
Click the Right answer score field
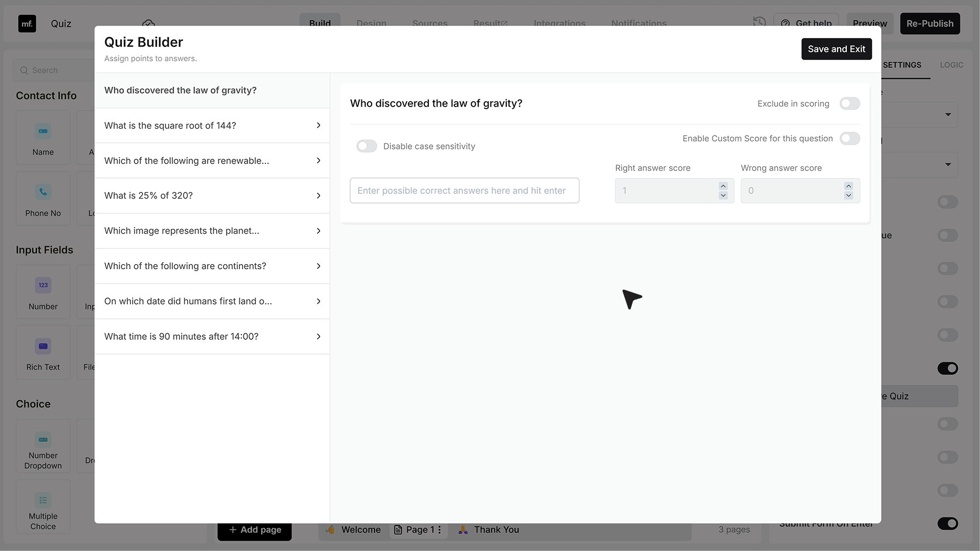(x=674, y=191)
